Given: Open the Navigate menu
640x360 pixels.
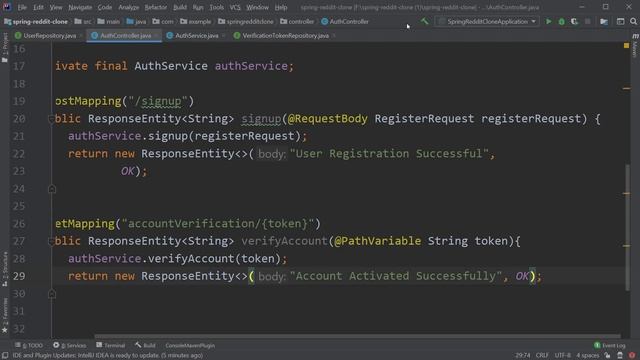Looking at the screenshot, I should pyautogui.click(x=80, y=7).
